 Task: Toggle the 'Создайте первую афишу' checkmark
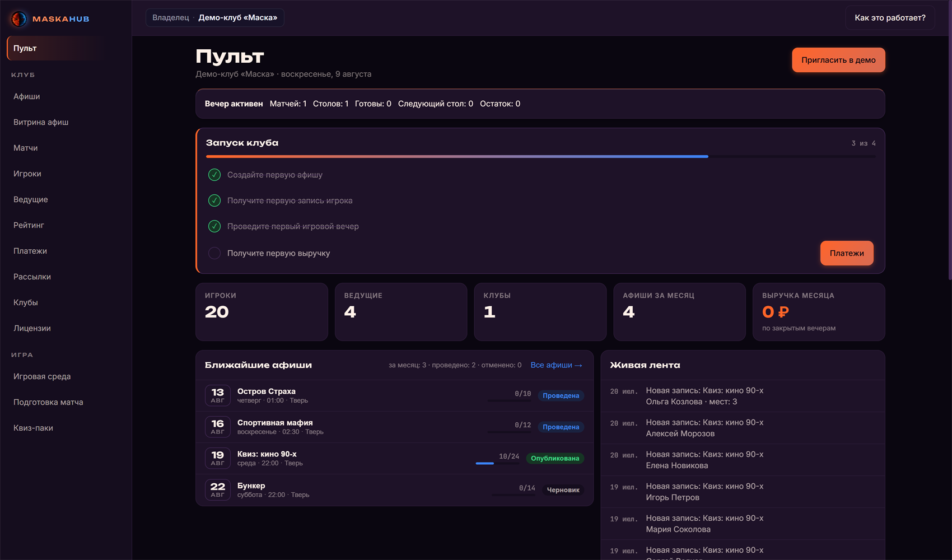214,175
